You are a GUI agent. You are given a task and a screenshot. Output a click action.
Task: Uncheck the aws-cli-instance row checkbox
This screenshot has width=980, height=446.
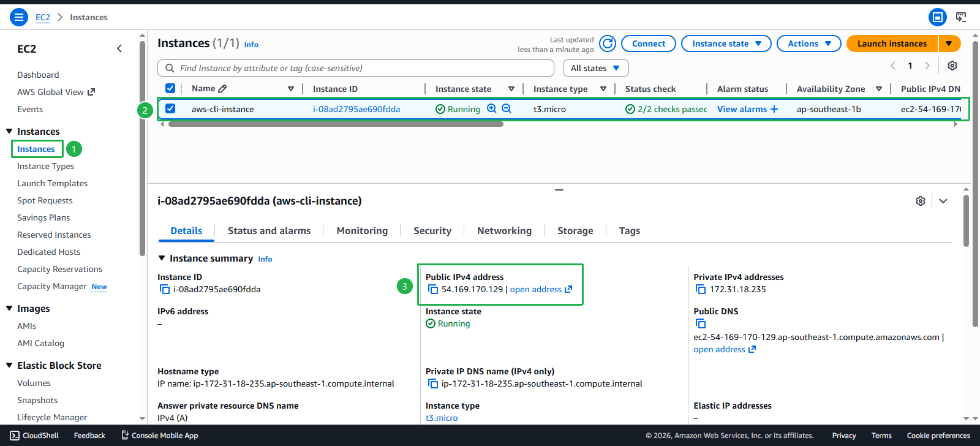[x=170, y=108]
